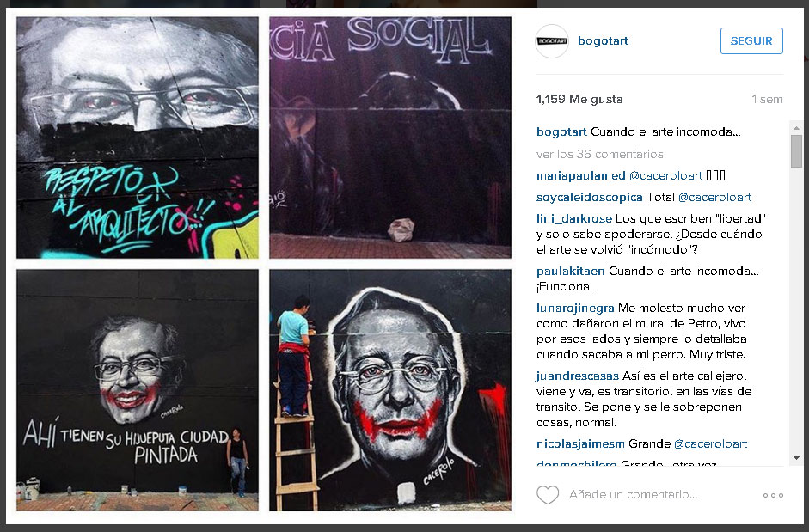Grab the comments scrollbar thumb
The height and width of the screenshot is (532, 809).
[x=796, y=151]
